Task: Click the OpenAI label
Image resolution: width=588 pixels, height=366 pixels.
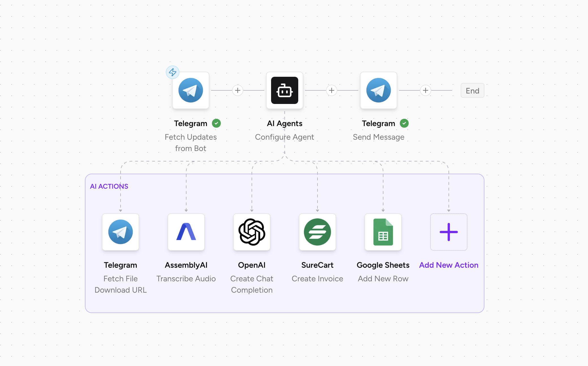Action: pos(252,265)
